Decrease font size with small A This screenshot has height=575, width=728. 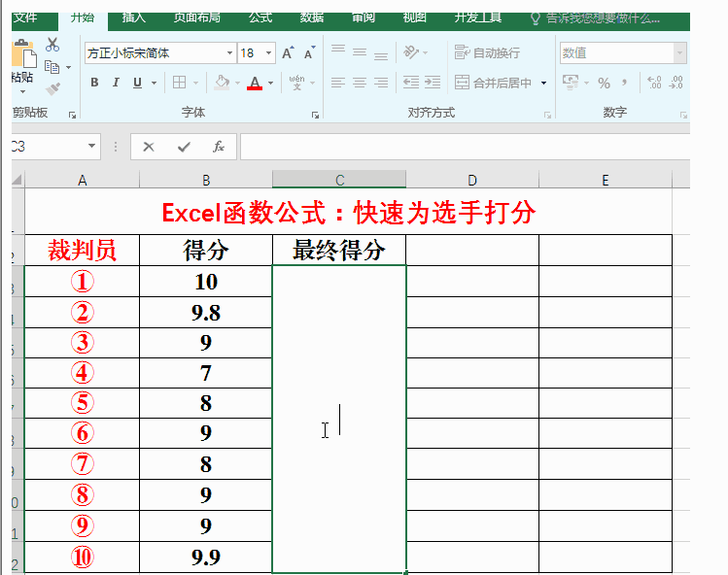(310, 52)
